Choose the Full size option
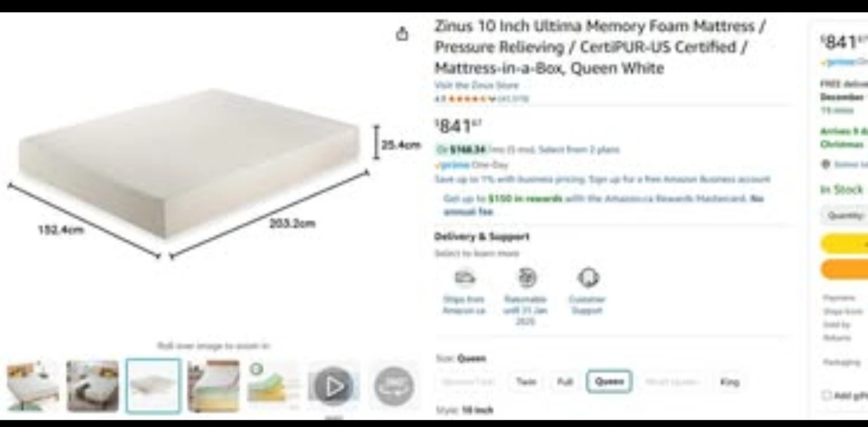The height and width of the screenshot is (427, 868). (565, 382)
